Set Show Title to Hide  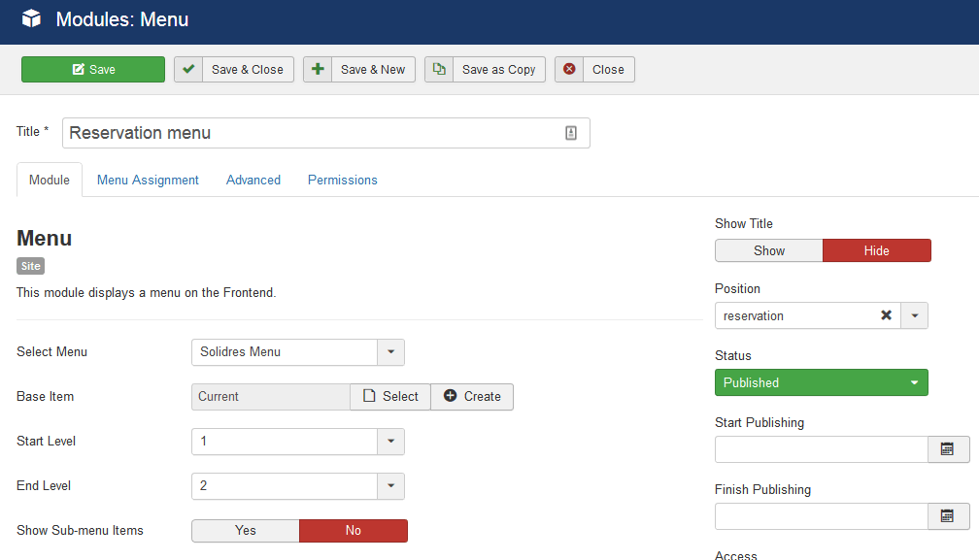click(x=876, y=250)
